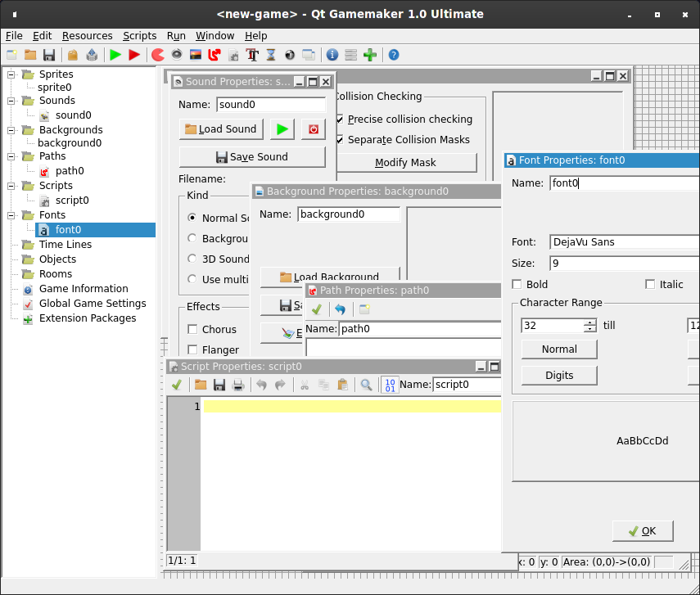
Task: Click the Normal character range button
Action: click(559, 349)
